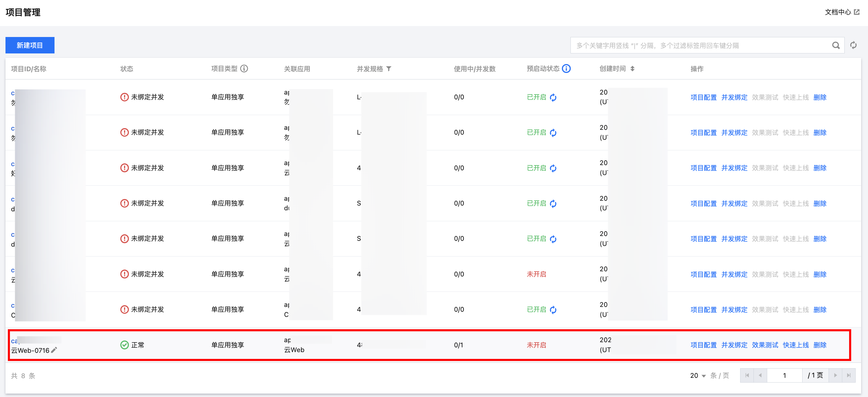Click the refresh icon beside search box
The height and width of the screenshot is (397, 868).
853,45
